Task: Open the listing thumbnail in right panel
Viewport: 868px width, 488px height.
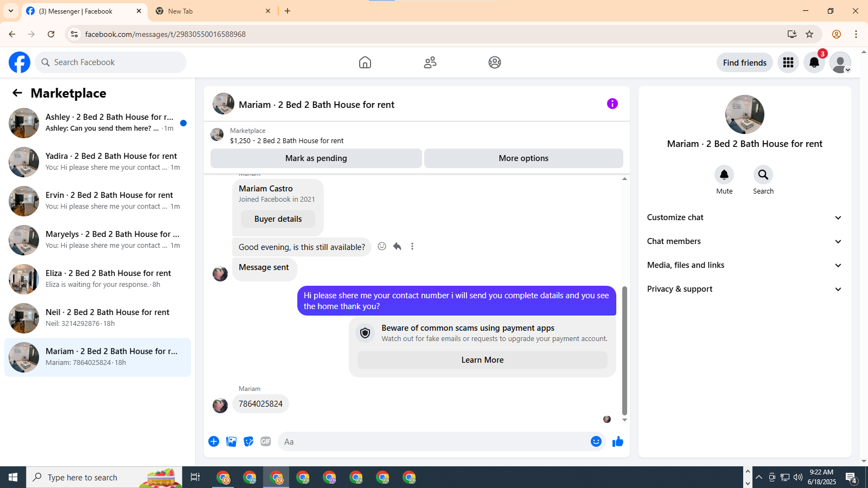Action: (x=745, y=114)
